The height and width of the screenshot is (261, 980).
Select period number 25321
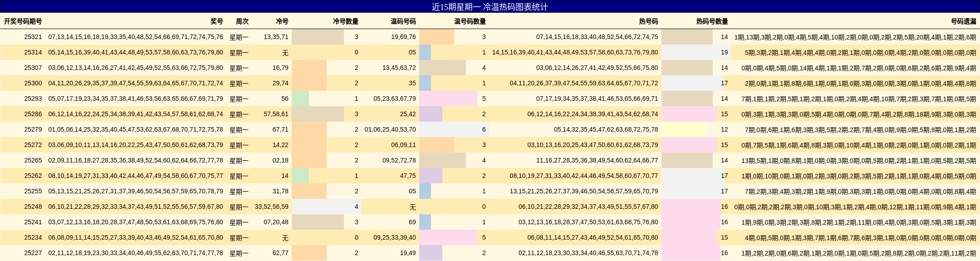pos(33,37)
